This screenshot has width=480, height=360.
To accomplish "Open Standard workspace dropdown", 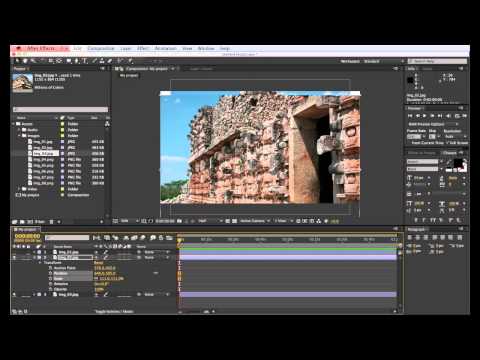I will tap(383, 61).
